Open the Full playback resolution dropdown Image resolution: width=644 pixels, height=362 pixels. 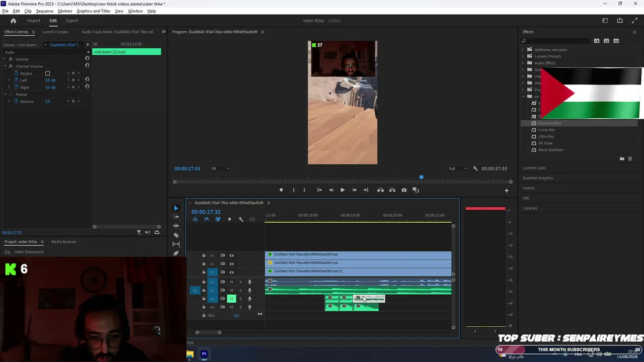(x=458, y=168)
